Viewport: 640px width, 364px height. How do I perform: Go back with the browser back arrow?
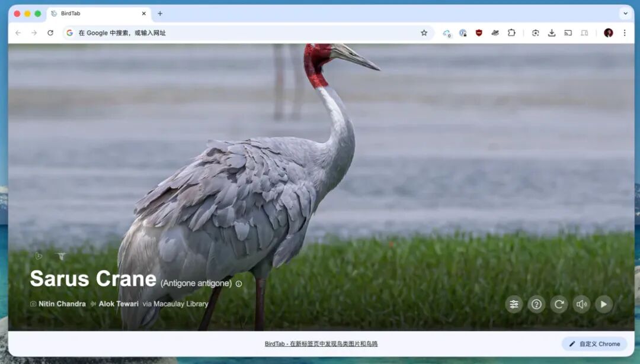pos(18,33)
